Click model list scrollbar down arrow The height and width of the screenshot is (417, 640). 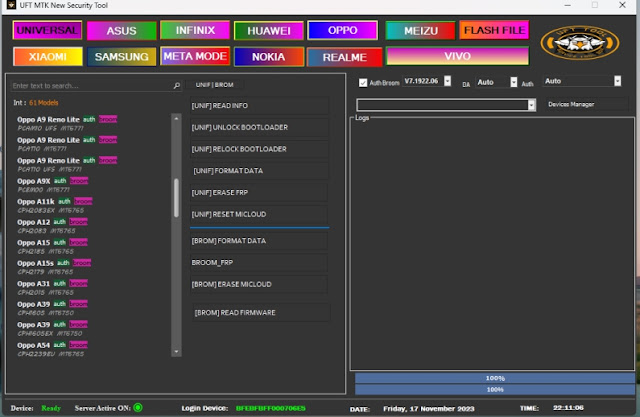176,352
